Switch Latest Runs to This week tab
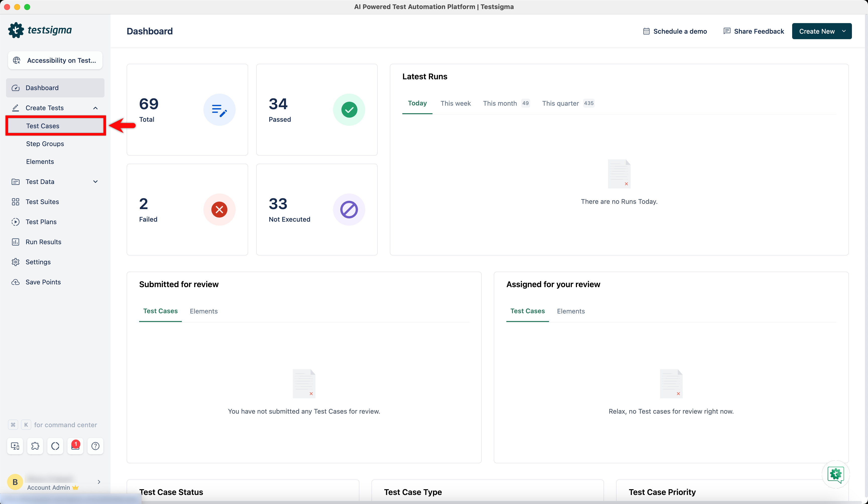Screen dimensions: 868x504 [x=455, y=103]
